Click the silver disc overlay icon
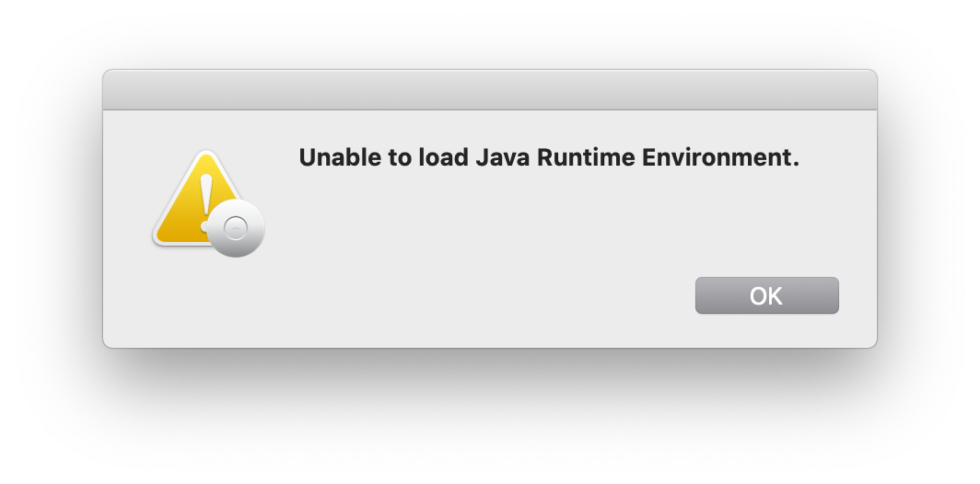 click(236, 228)
